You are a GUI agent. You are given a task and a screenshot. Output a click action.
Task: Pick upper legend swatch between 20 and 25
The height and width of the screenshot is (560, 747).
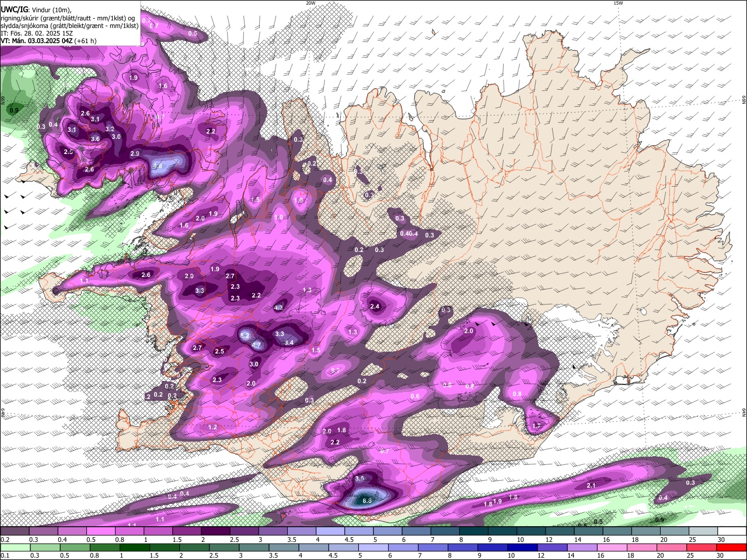point(675,531)
